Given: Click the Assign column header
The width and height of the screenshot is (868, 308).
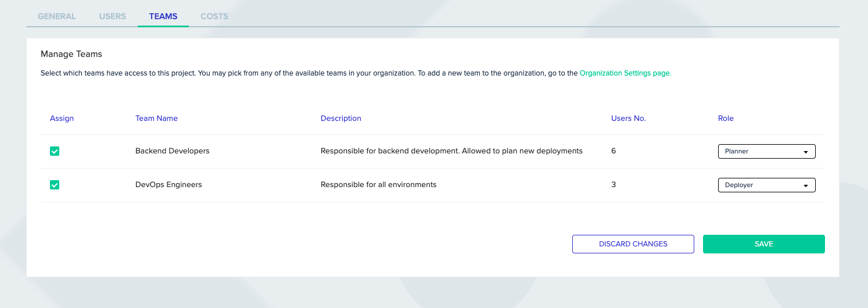Looking at the screenshot, I should point(62,118).
